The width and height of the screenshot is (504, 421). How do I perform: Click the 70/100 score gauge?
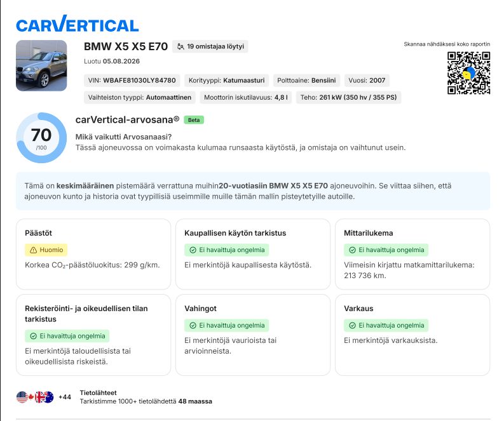pos(41,137)
